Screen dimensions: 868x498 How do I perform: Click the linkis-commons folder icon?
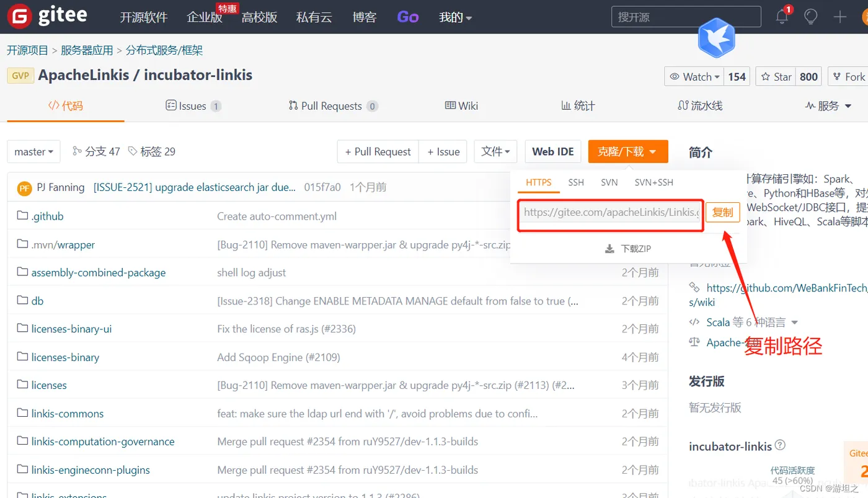[x=23, y=414]
